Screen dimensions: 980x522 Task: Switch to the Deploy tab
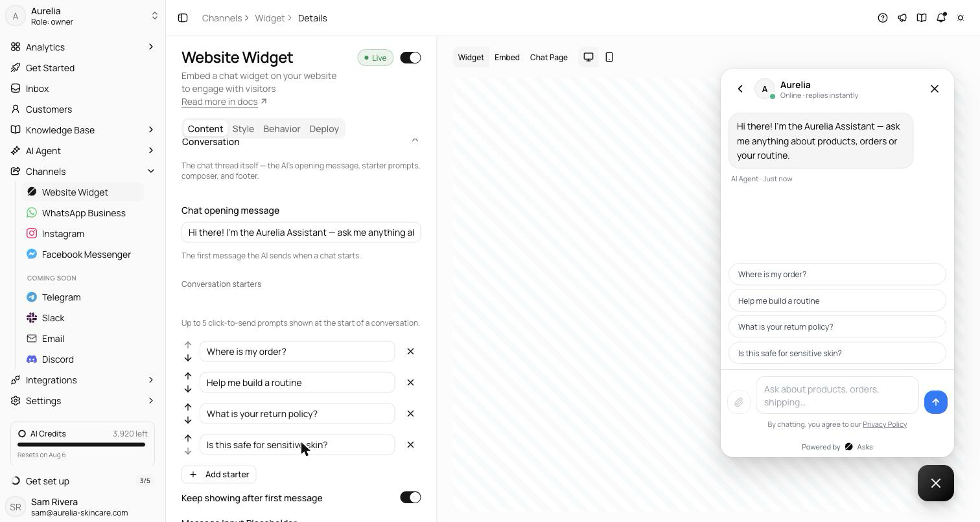324,129
